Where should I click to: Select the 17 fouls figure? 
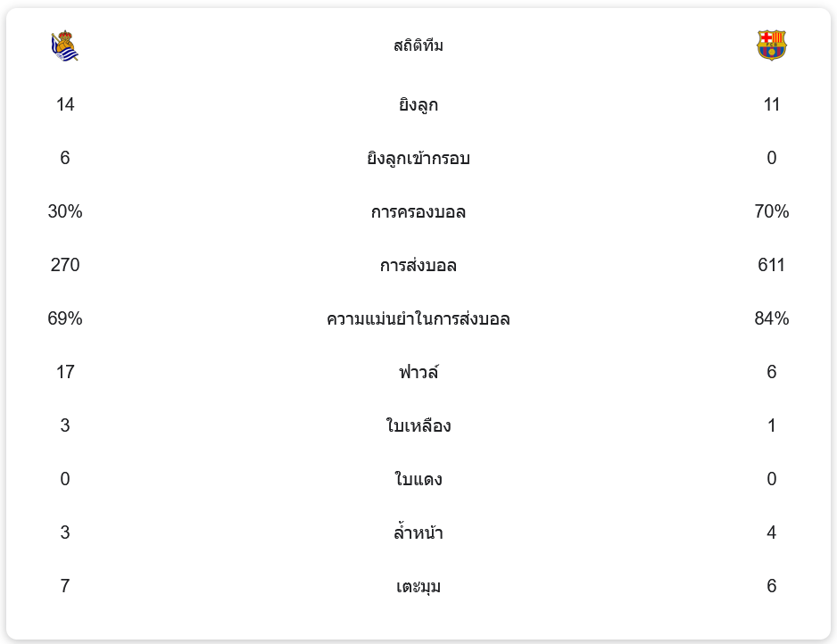pos(65,372)
